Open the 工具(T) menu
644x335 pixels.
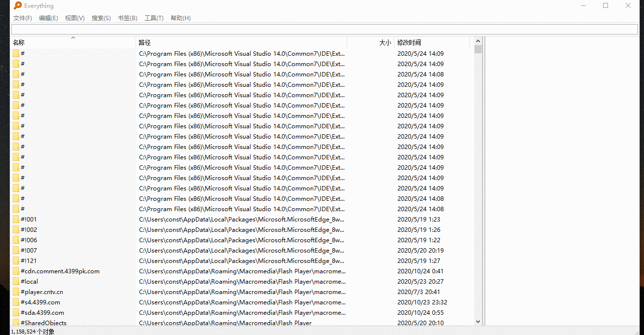click(154, 18)
